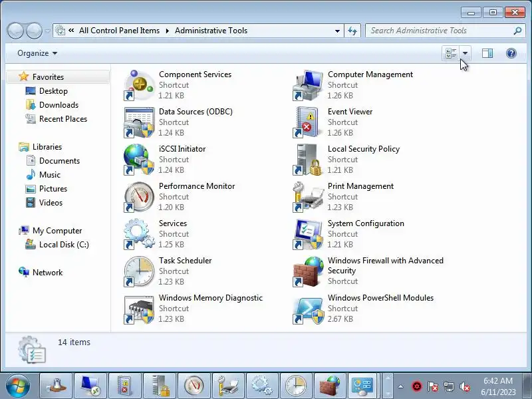Open Downloads under Favorites
This screenshot has height=399, width=532.
pyautogui.click(x=59, y=105)
